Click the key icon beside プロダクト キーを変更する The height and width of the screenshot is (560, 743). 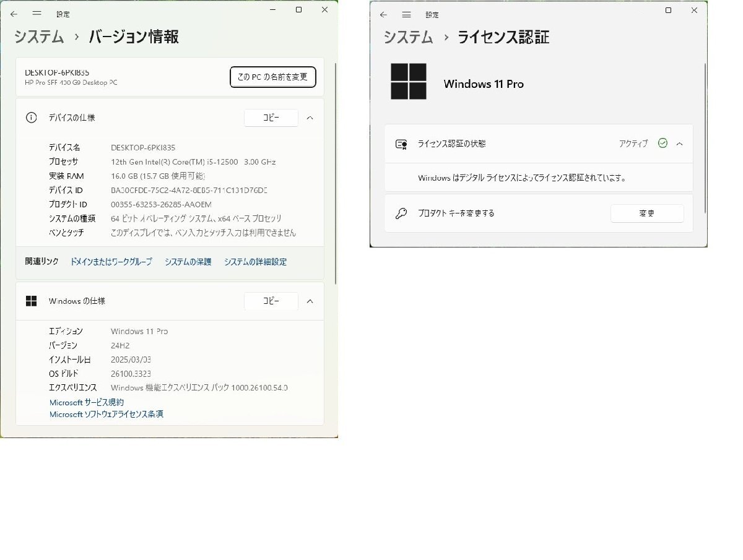401,213
